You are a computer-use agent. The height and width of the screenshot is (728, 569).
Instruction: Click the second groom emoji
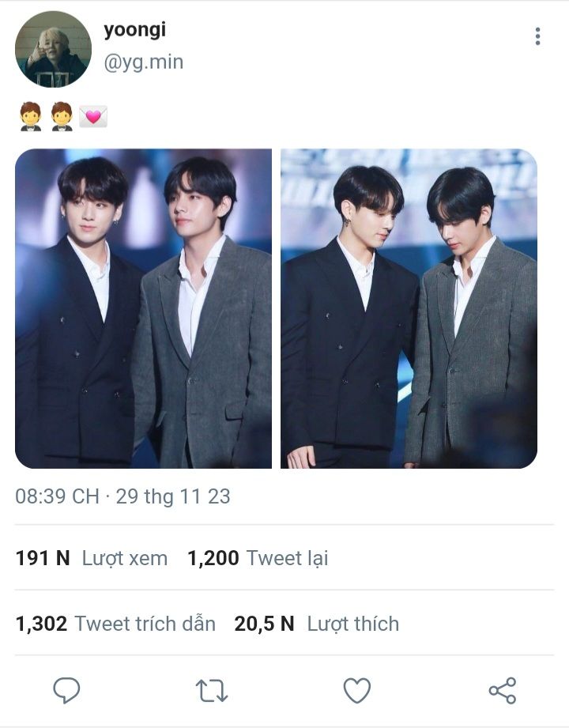pyautogui.click(x=62, y=117)
